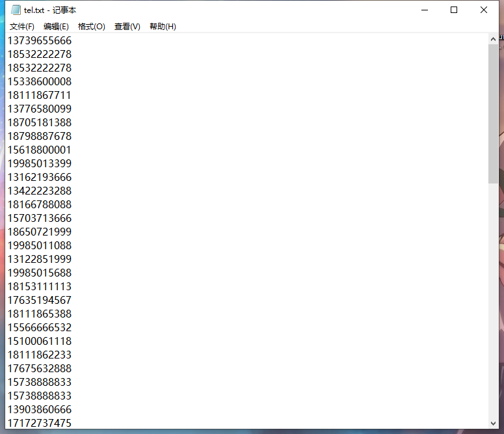Click the scrollbar up arrow
Viewport: 504px width, 434px height.
click(x=493, y=39)
